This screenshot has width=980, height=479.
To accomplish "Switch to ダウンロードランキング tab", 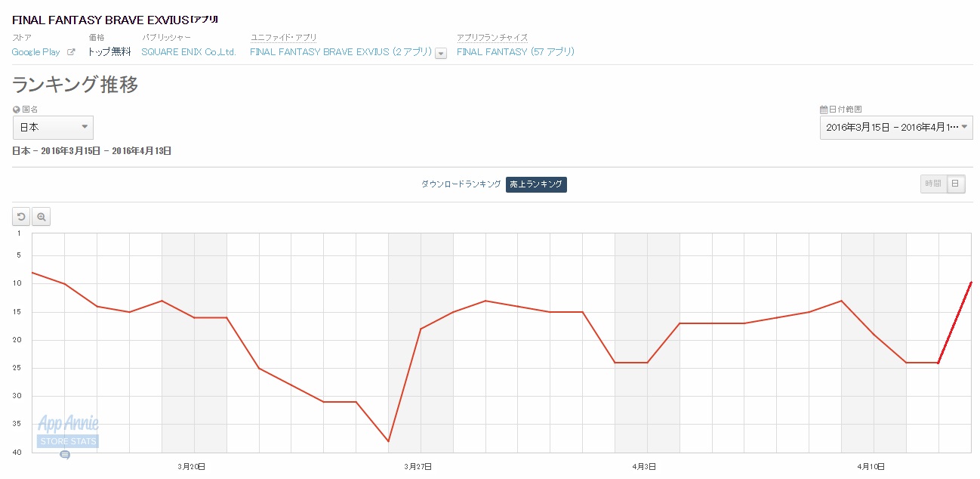I will 461,184.
